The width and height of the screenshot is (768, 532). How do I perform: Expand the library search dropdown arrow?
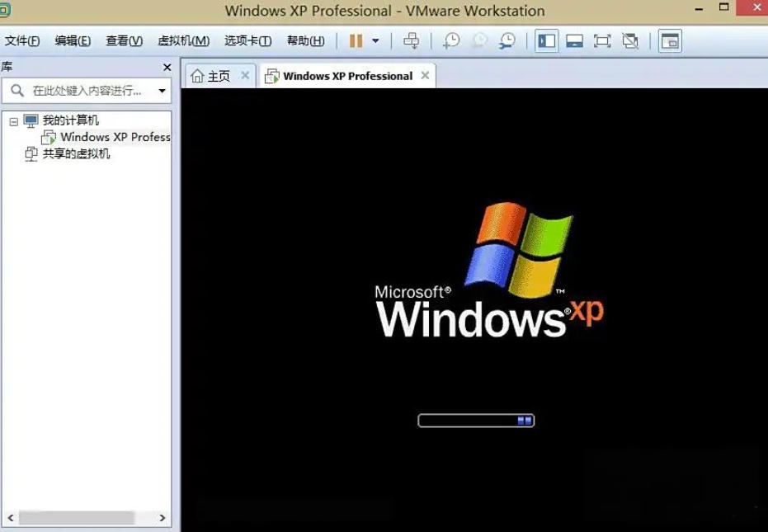click(x=162, y=91)
